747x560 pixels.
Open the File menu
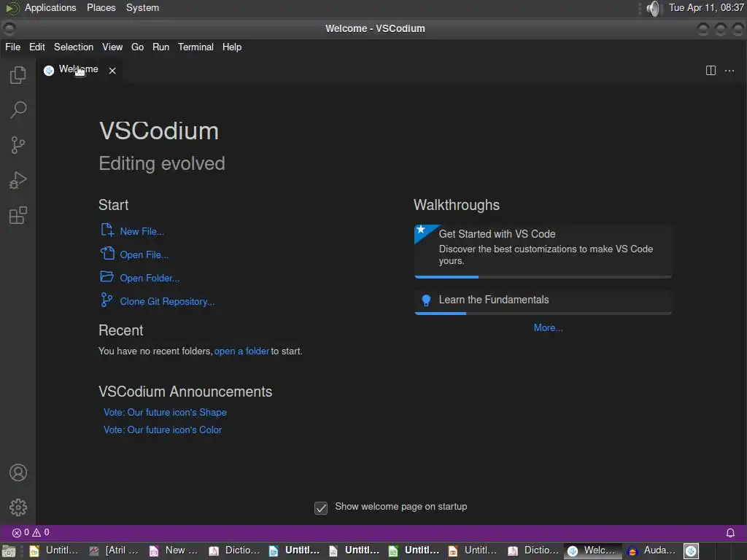click(13, 47)
